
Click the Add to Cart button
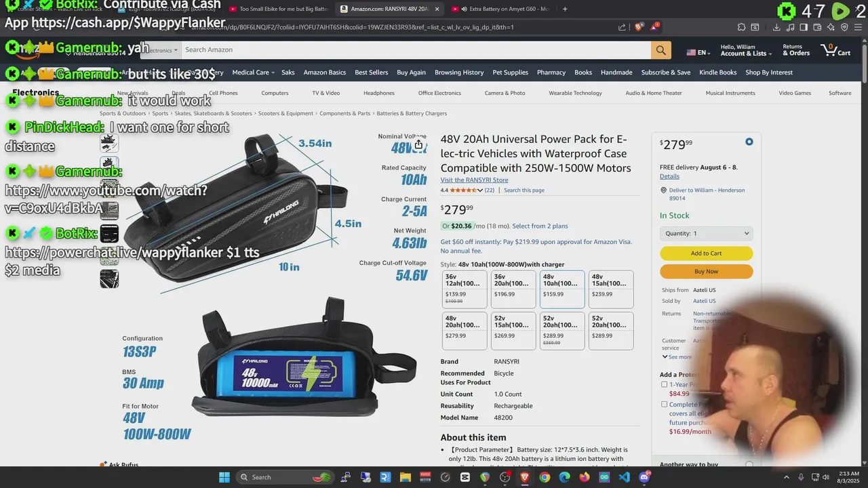pos(706,253)
